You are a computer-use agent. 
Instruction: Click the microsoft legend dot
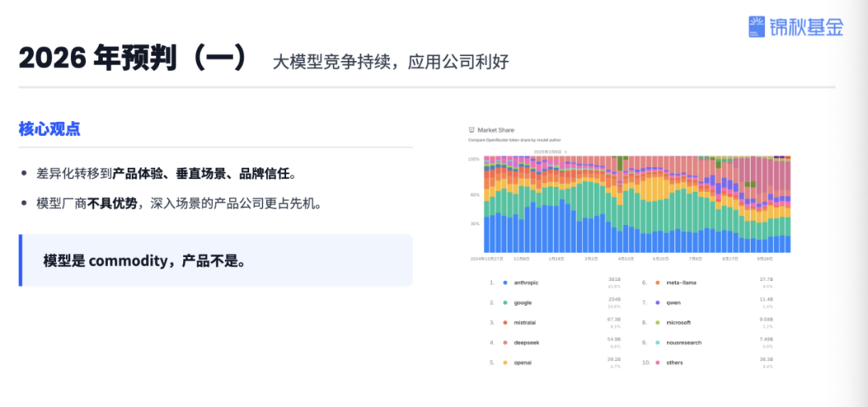click(657, 323)
